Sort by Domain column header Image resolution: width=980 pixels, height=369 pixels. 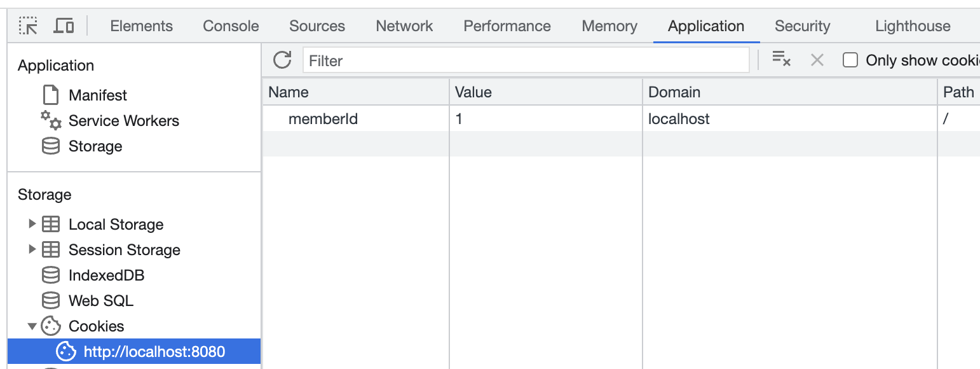(674, 92)
